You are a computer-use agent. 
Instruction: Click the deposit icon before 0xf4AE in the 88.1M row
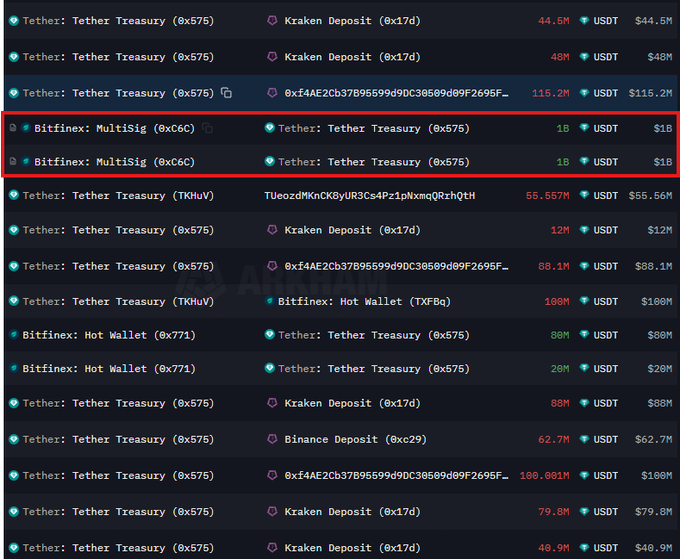pyautogui.click(x=272, y=266)
